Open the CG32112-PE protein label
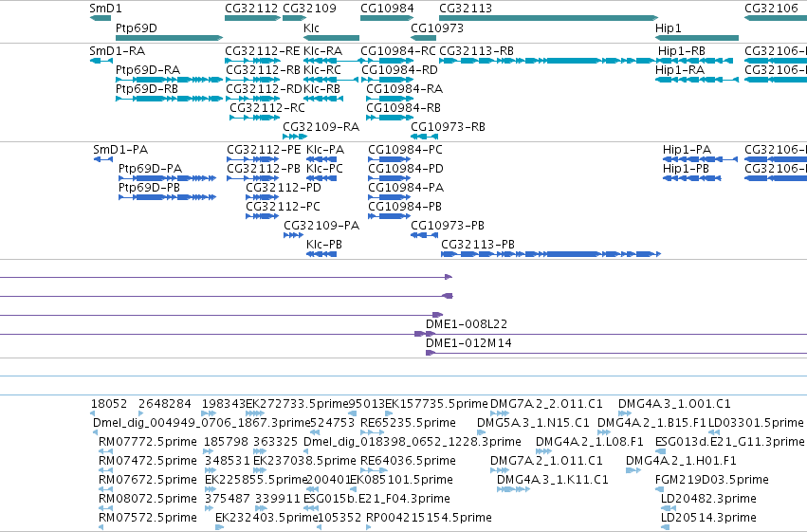The height and width of the screenshot is (532, 807). 264,150
